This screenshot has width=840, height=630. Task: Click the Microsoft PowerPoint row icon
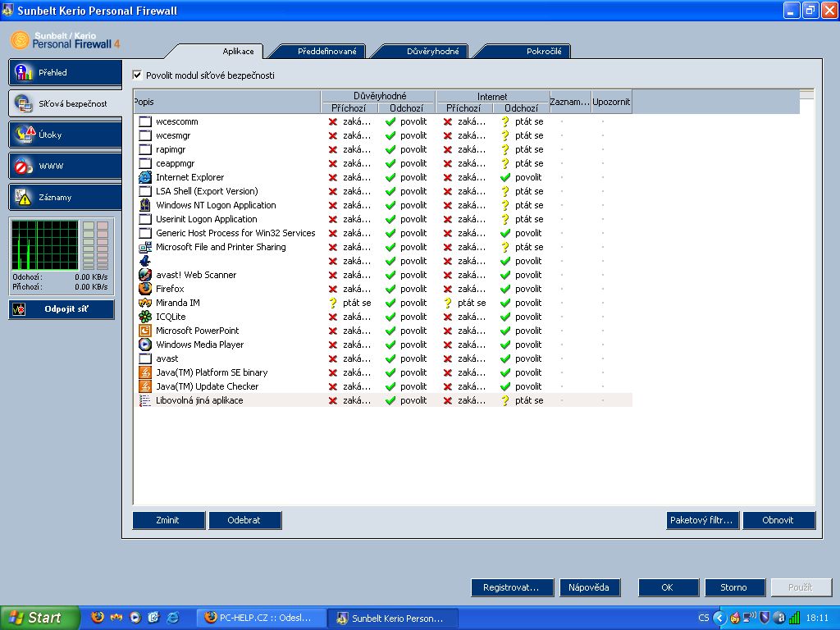[x=145, y=331]
